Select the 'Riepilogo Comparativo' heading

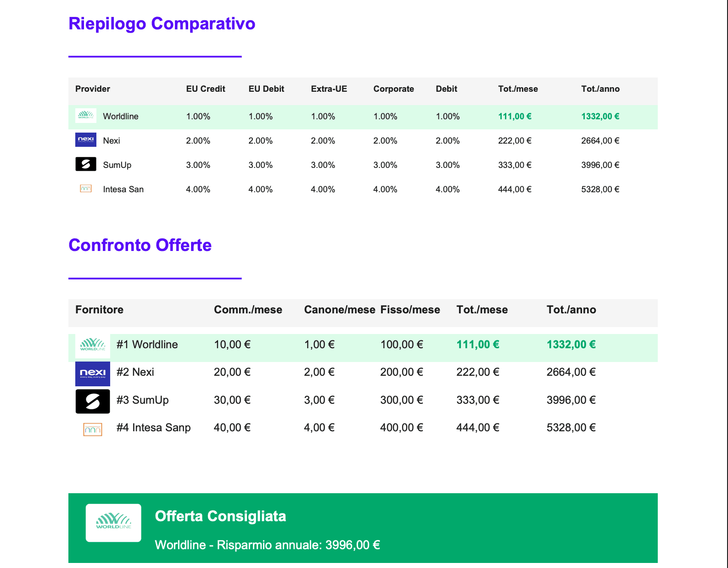[162, 23]
